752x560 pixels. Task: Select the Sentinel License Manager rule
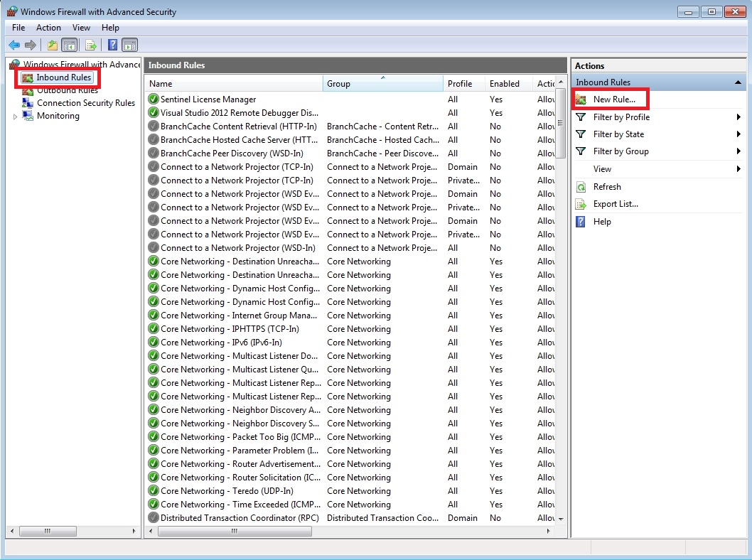(208, 99)
